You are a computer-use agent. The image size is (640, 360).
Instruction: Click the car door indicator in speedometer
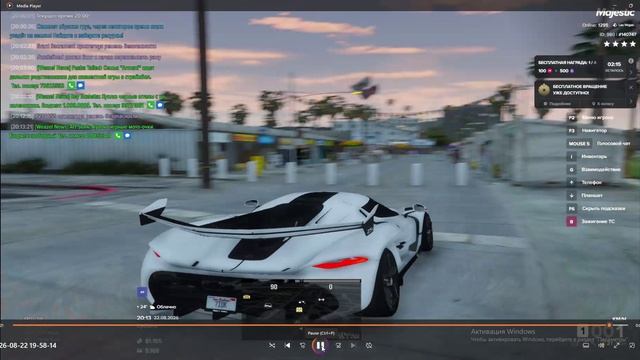[268, 305]
